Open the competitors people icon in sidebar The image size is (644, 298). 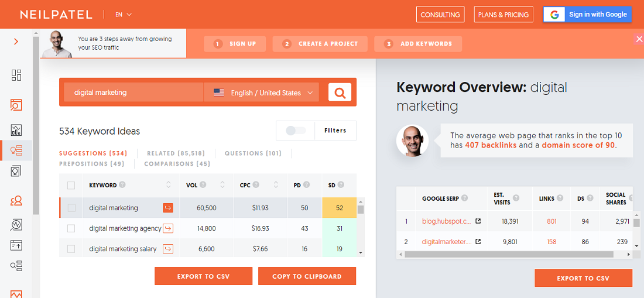click(16, 201)
